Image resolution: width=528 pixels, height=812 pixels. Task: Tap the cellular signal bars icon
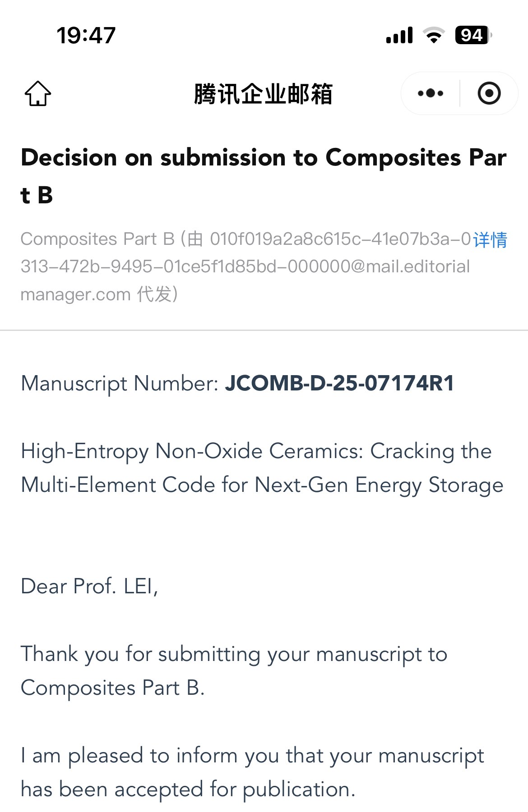pos(399,35)
